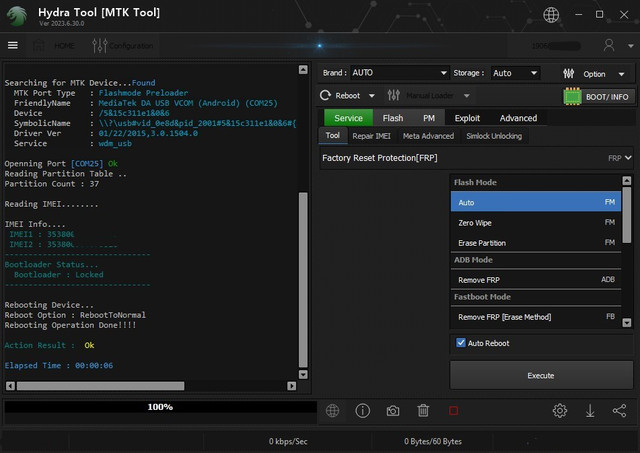
Task: Click the Fastboot Mode group header
Action: coord(536,297)
